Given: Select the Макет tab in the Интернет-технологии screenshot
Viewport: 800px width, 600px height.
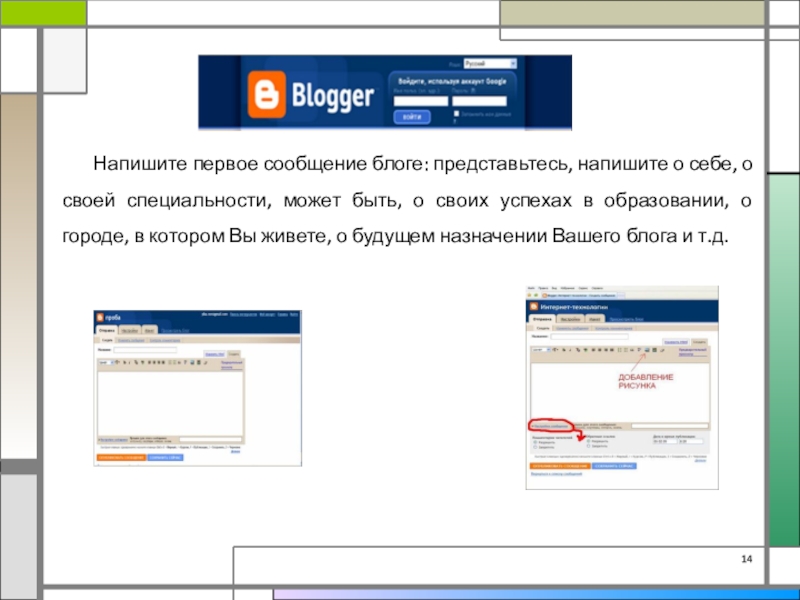Looking at the screenshot, I should [595, 319].
